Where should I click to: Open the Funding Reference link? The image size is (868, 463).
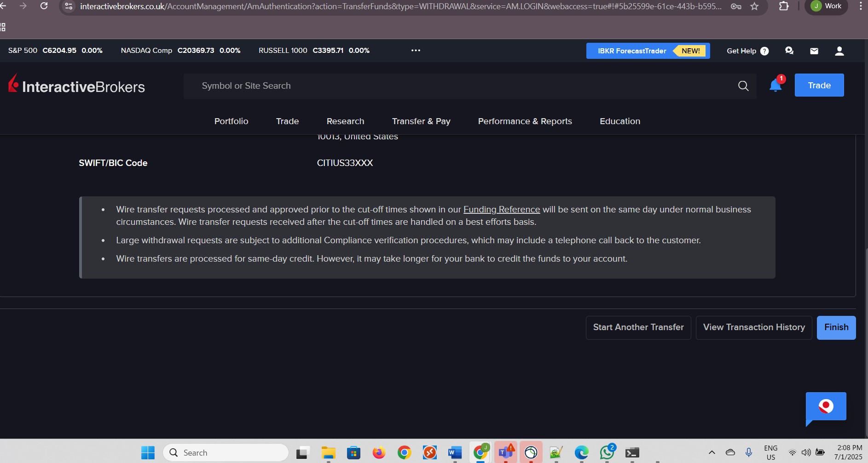[x=502, y=210]
